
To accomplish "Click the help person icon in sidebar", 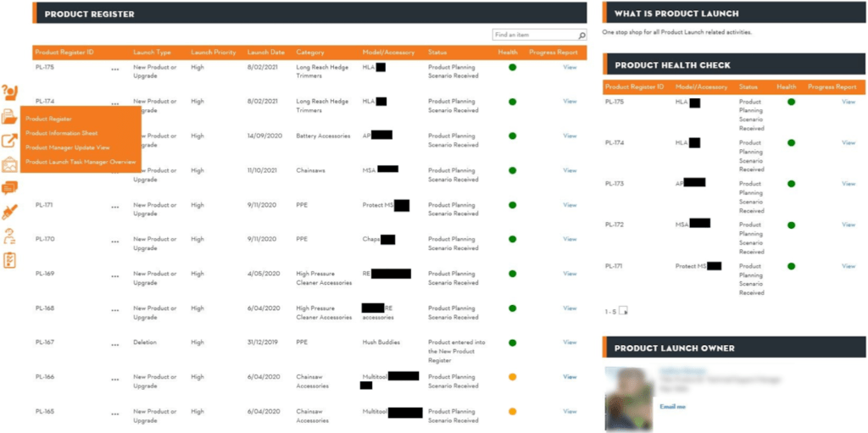I will point(10,92).
